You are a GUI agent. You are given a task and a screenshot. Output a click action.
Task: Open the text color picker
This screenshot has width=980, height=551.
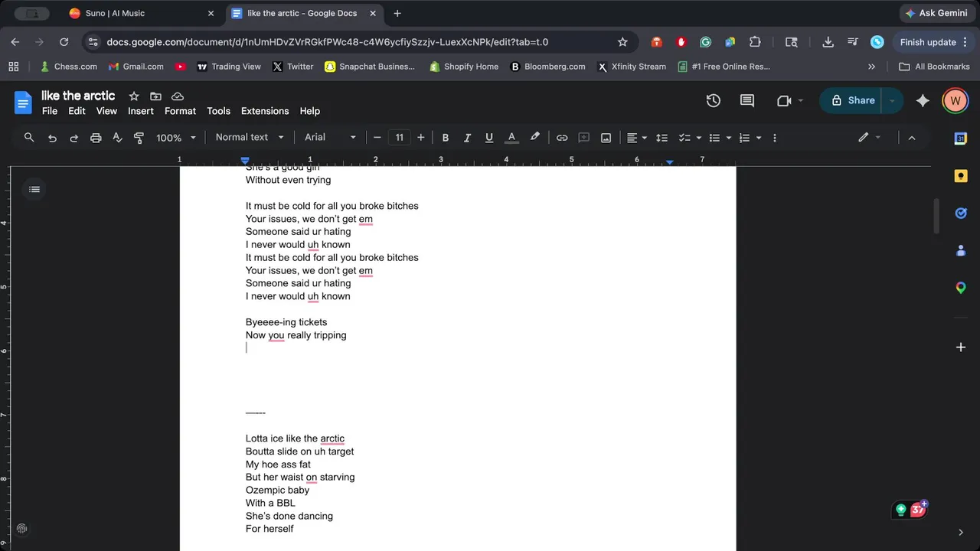tap(511, 138)
